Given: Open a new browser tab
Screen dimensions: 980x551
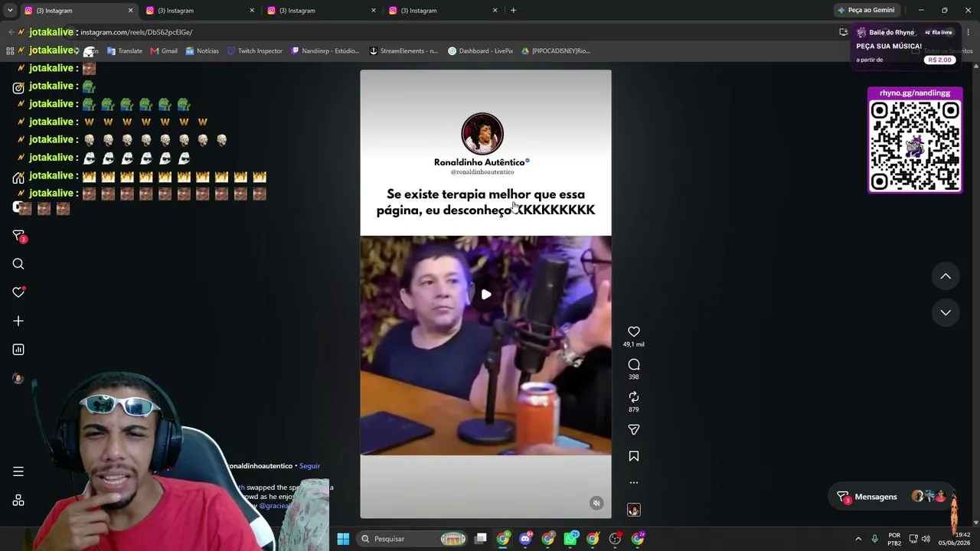Looking at the screenshot, I should pos(513,11).
